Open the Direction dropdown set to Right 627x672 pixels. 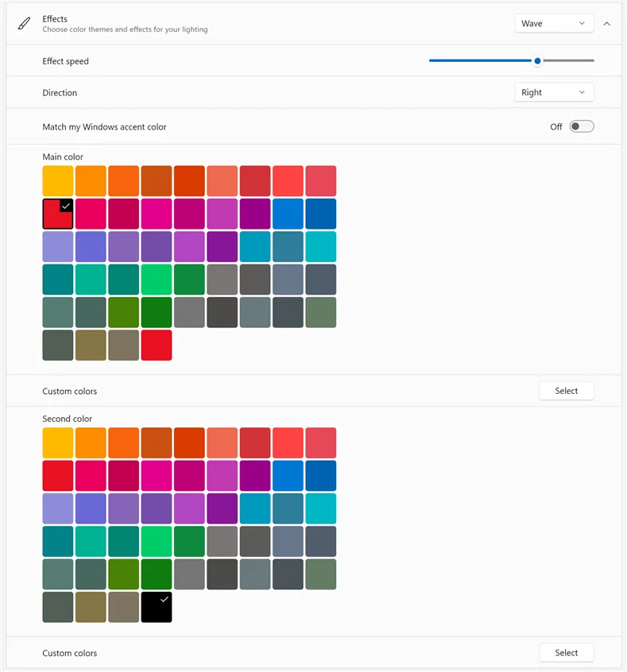[554, 92]
